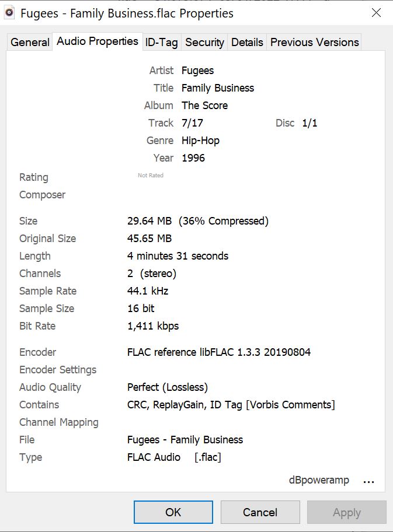Viewport: 393px width, 532px height.
Task: Open the dBpoweramp link
Action: [319, 480]
